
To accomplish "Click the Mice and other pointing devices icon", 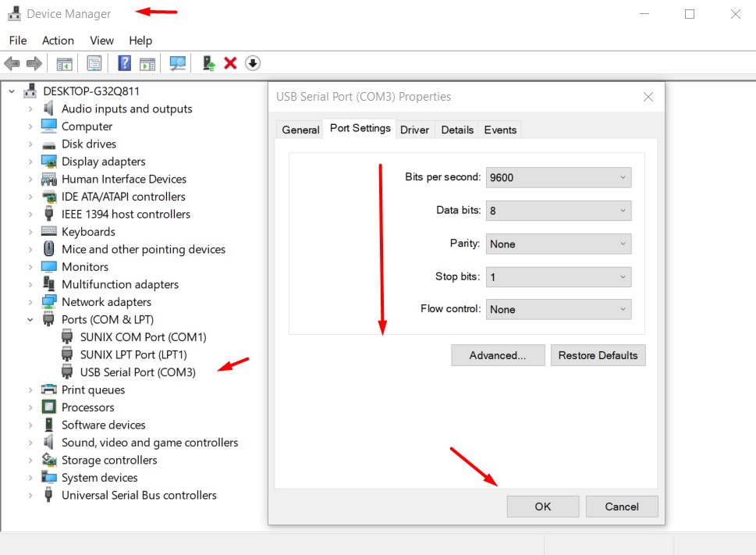I will coord(48,249).
